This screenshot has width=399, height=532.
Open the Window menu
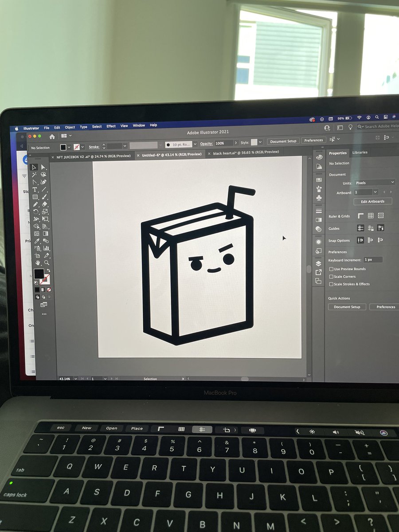click(x=139, y=125)
